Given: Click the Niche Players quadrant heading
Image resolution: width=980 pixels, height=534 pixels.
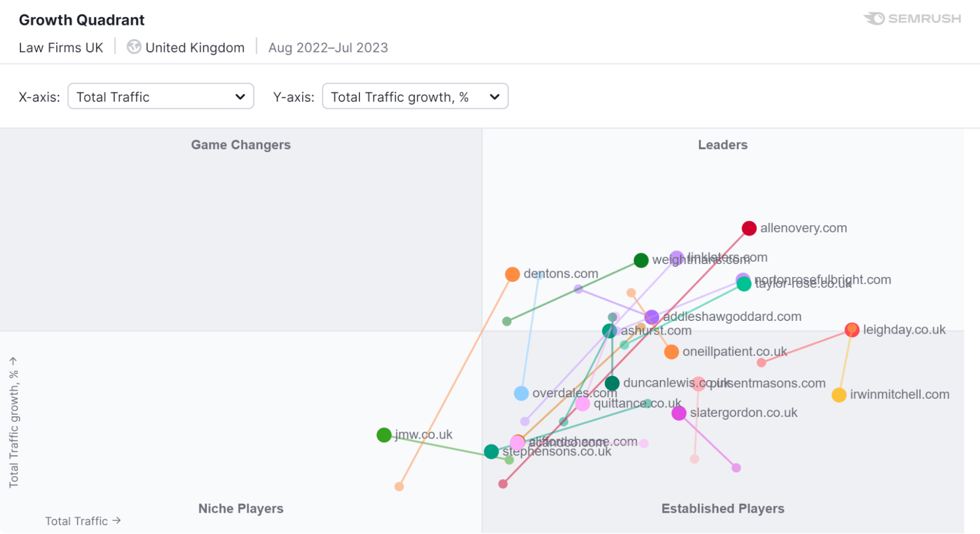Looking at the screenshot, I should pyautogui.click(x=241, y=509).
